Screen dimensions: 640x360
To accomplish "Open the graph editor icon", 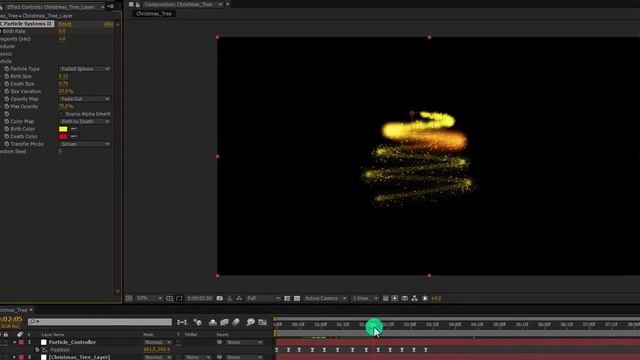I will (x=262, y=322).
